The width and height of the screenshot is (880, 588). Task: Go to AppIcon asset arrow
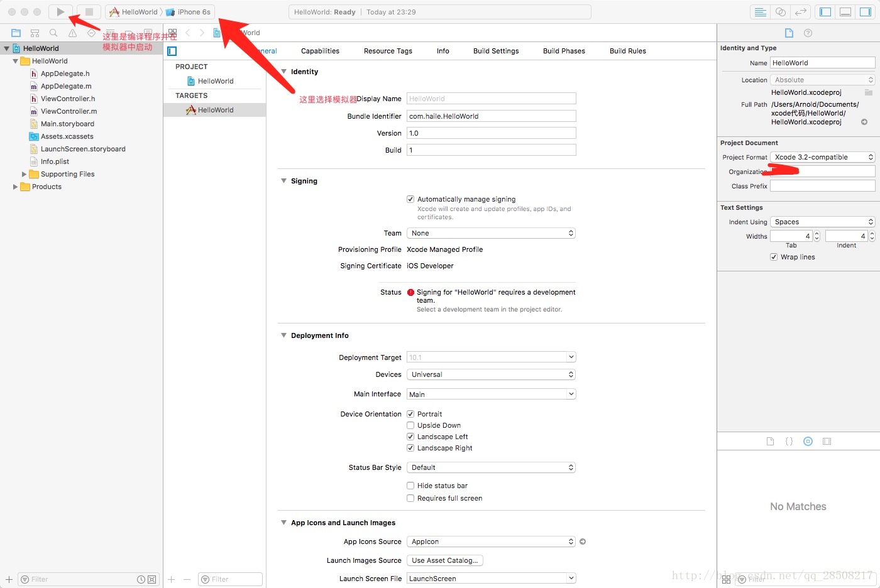(583, 542)
